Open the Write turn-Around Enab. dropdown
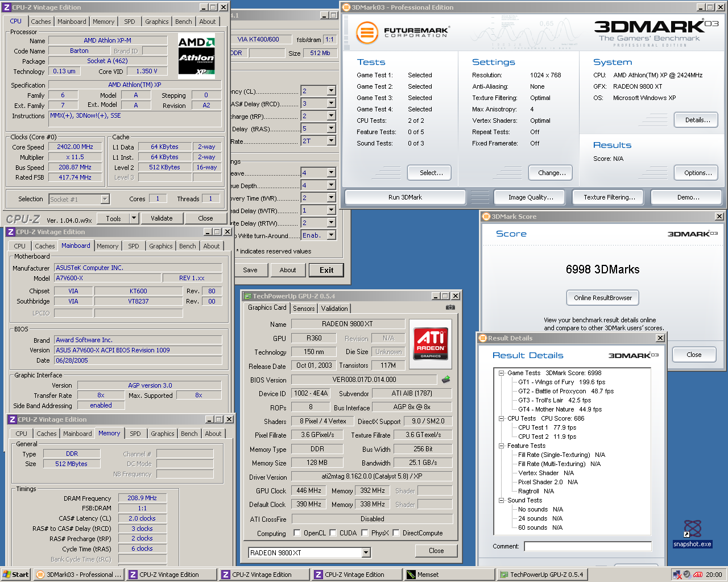The width and height of the screenshot is (728, 582). coord(331,235)
